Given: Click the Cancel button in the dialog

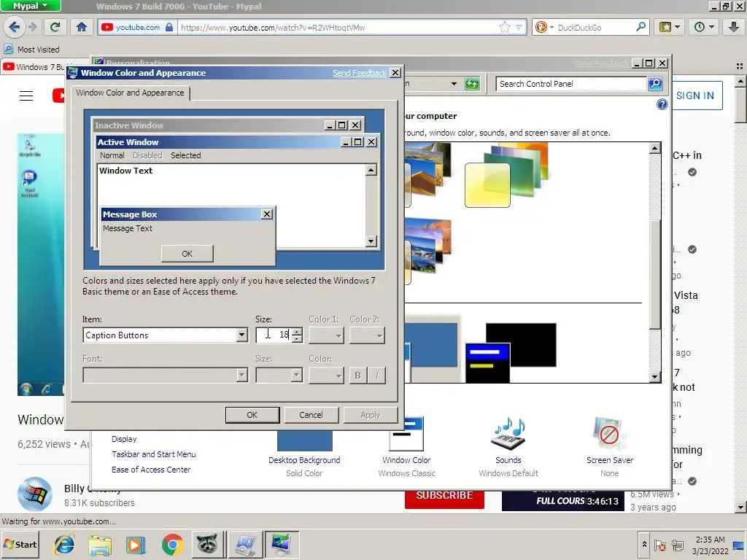Looking at the screenshot, I should coord(311,415).
